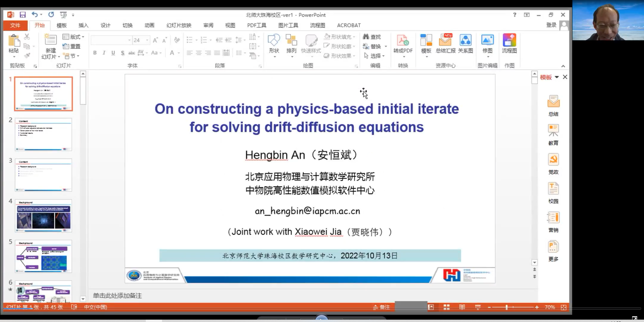Screen dimensions: 644x322
Task: Click the 转成PDF convert icon
Action: 402,44
